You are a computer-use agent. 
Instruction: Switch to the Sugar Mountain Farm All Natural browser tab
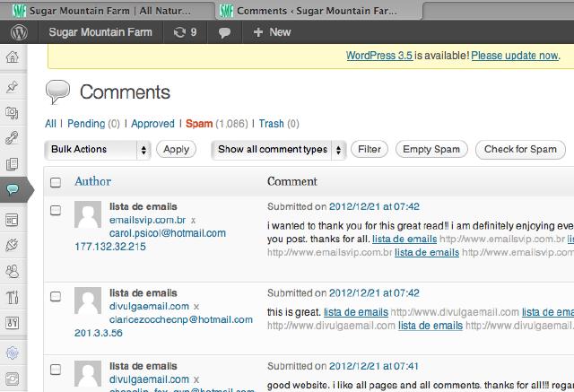[108, 10]
